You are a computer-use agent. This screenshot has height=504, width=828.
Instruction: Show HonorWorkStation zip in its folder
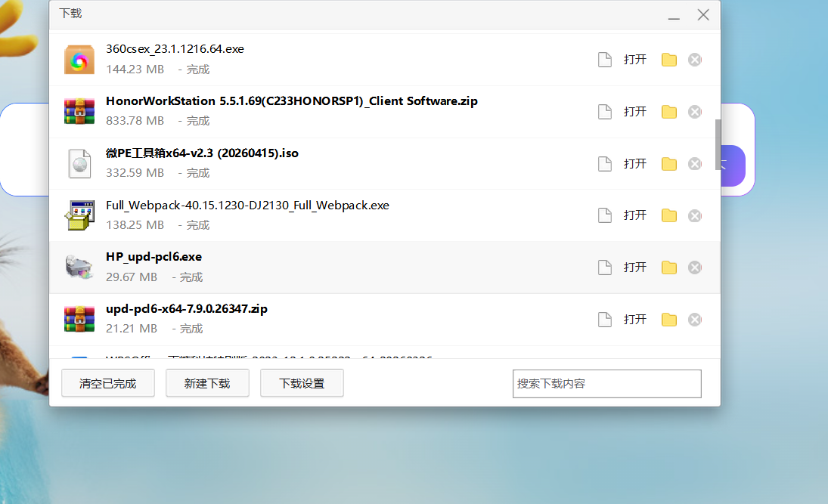pyautogui.click(x=669, y=112)
